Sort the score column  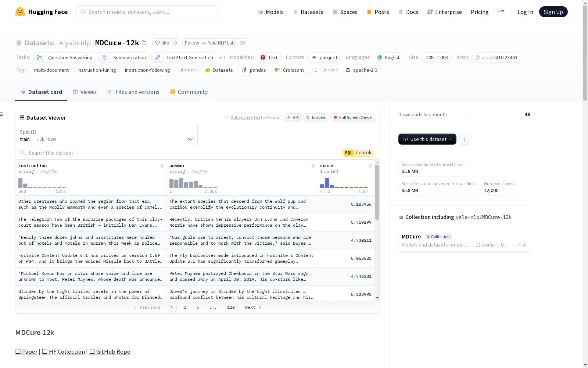370,166
